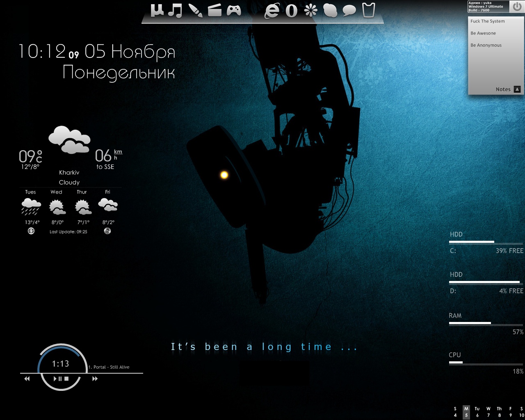The width and height of the screenshot is (525, 420).
Task: Launch Skype from the top dock
Action: click(330, 11)
